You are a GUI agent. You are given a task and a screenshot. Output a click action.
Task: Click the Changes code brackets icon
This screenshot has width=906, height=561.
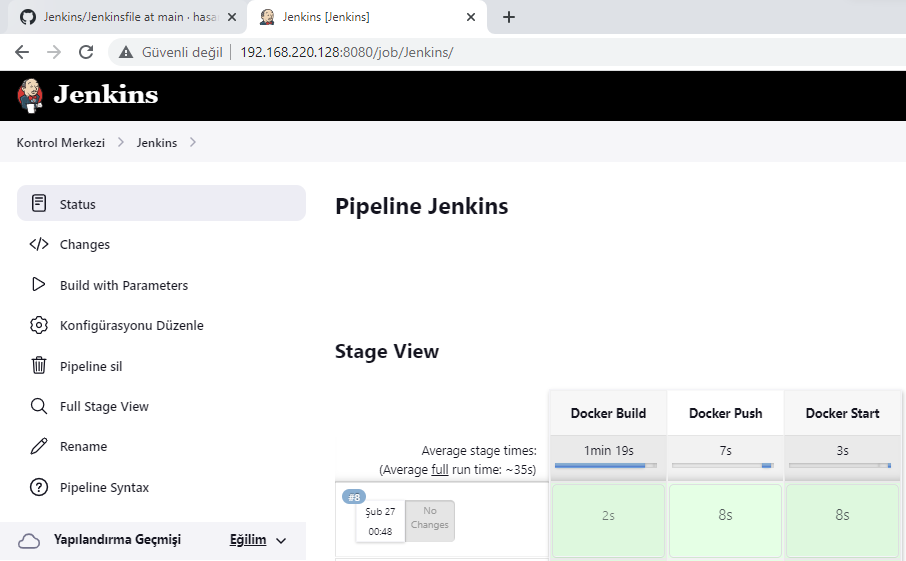pos(39,244)
